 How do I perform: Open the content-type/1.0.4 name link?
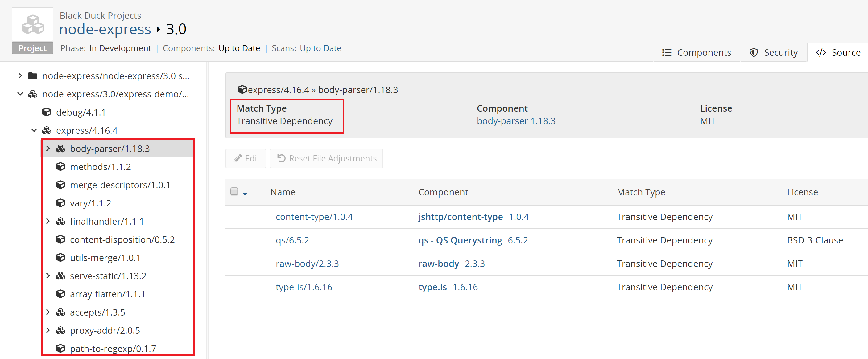point(314,217)
